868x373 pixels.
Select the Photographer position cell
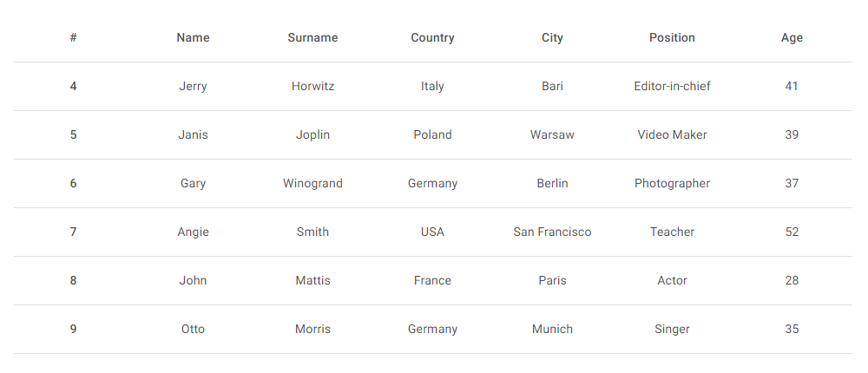(x=672, y=183)
